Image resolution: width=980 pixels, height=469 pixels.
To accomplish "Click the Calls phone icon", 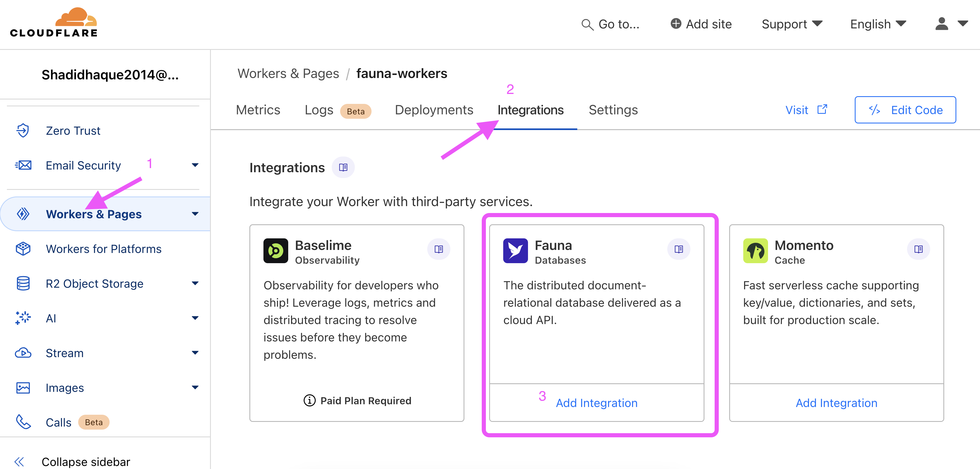I will pyautogui.click(x=23, y=422).
